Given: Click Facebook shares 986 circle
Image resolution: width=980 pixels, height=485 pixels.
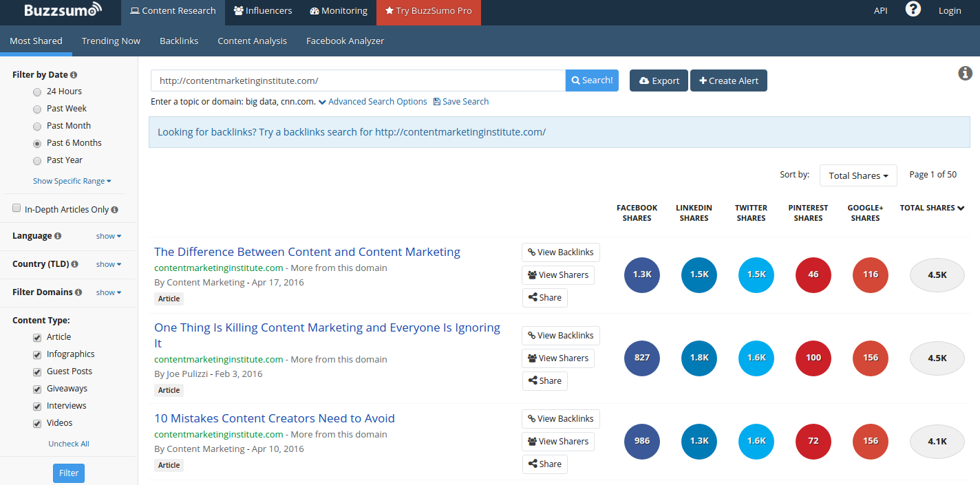Looking at the screenshot, I should point(642,441).
